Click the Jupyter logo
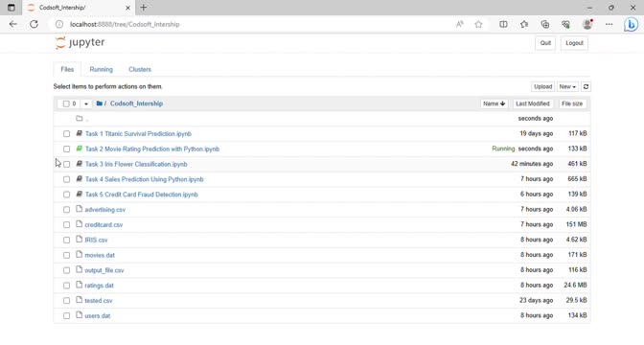644x345 pixels. tap(80, 43)
